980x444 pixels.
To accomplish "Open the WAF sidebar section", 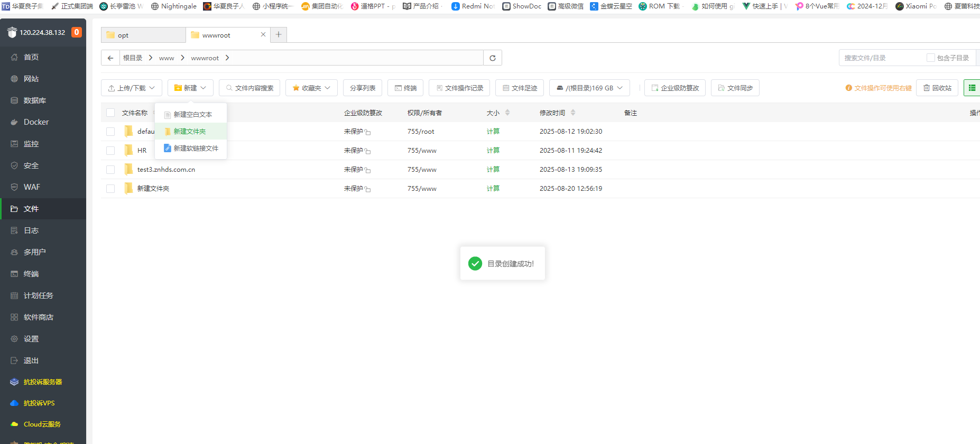I will [x=32, y=187].
